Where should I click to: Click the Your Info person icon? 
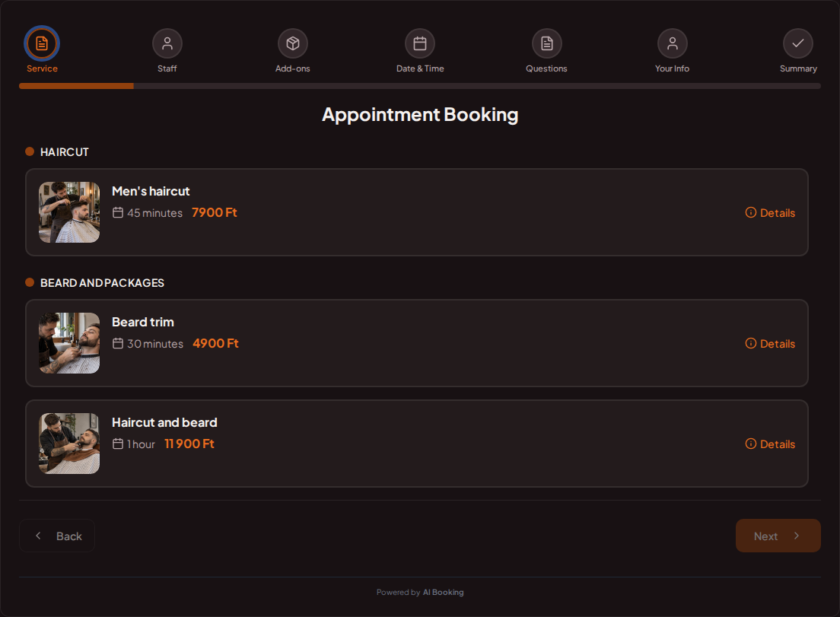(673, 43)
